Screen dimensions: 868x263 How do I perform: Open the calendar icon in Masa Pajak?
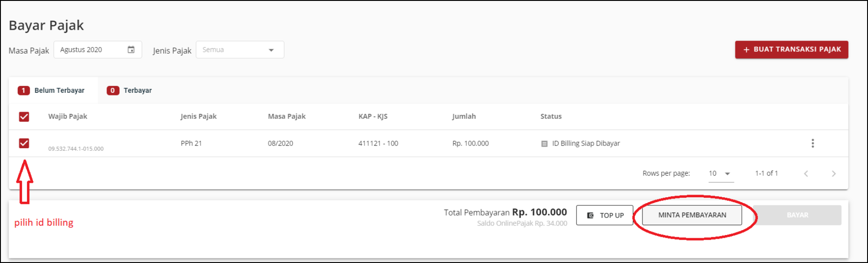point(131,50)
